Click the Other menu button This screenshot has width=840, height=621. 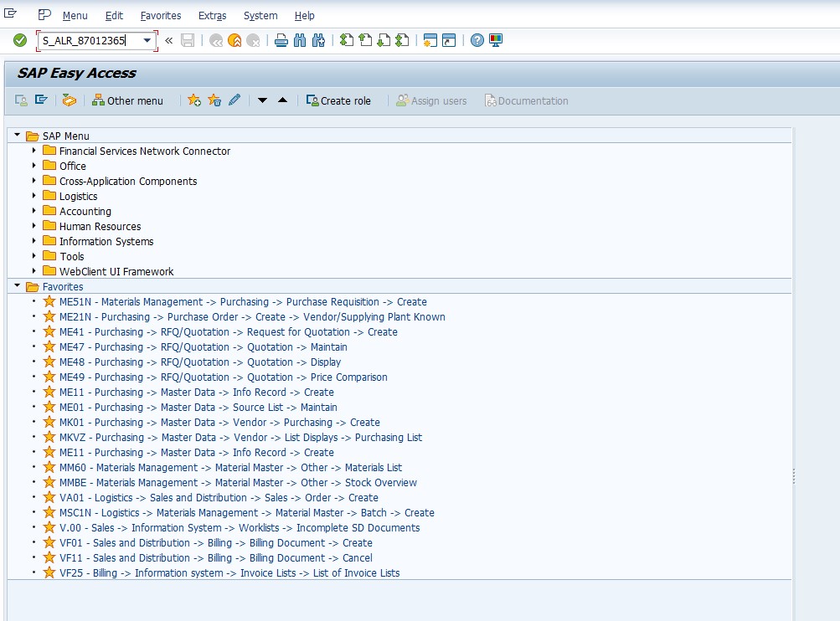[127, 100]
